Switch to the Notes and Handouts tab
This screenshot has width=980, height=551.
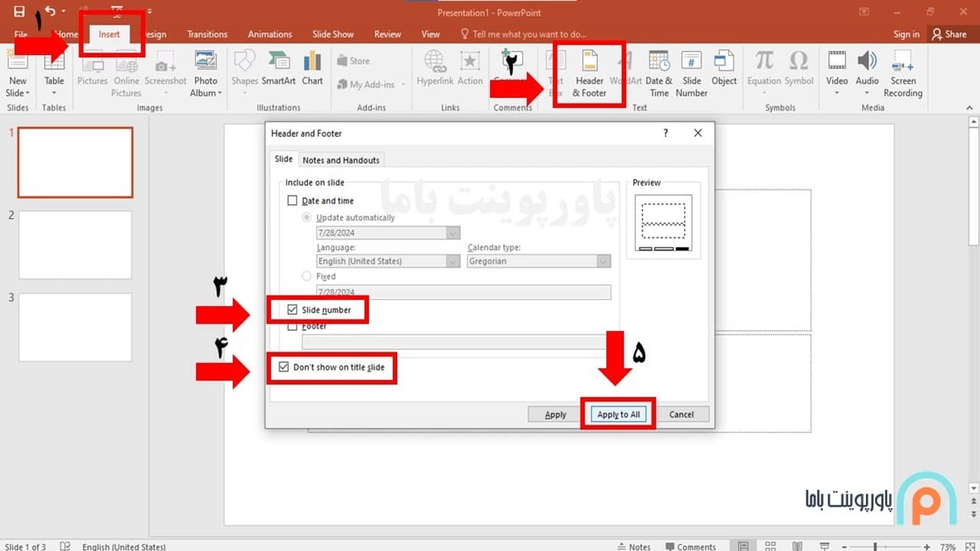(341, 160)
